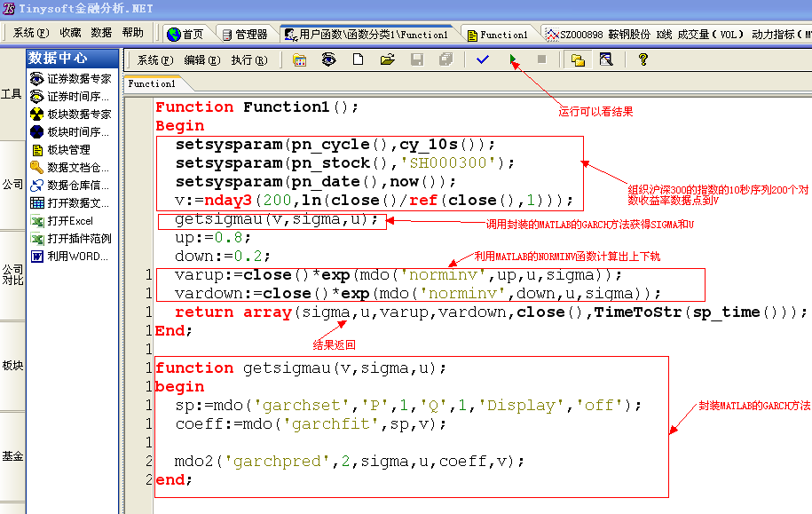This screenshot has width=812, height=514.
Task: Open the 帮助 menu in top menu bar
Action: (x=132, y=33)
